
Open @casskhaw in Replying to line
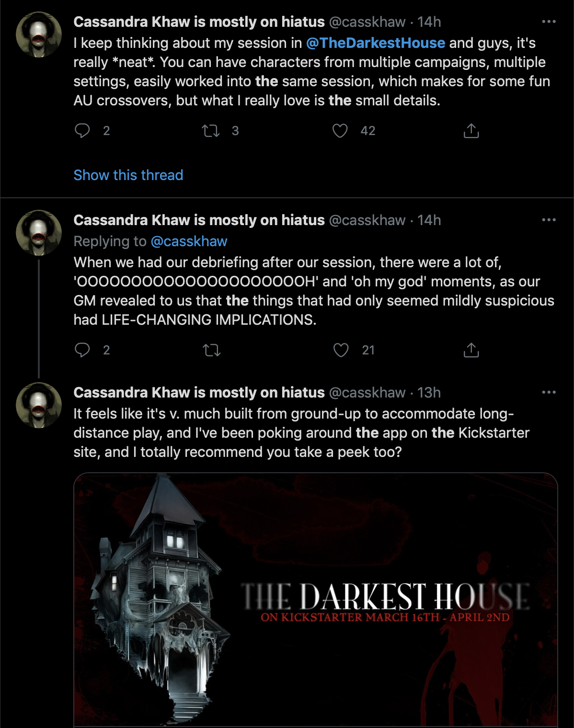coord(189,241)
